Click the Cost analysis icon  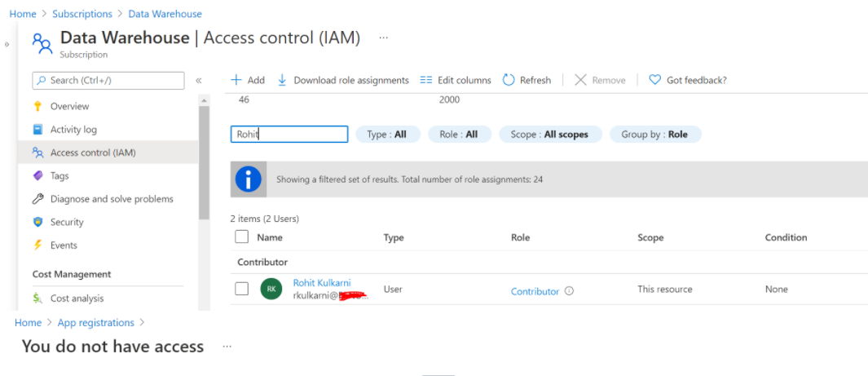coord(37,298)
